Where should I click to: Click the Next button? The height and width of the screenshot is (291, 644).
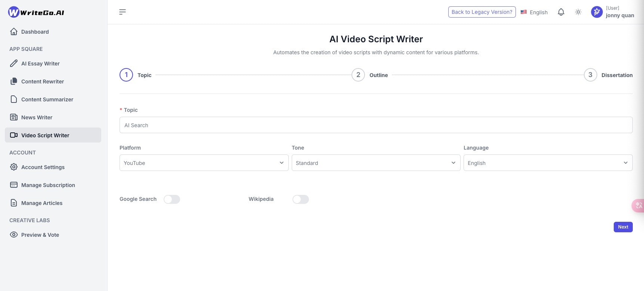coord(623,227)
